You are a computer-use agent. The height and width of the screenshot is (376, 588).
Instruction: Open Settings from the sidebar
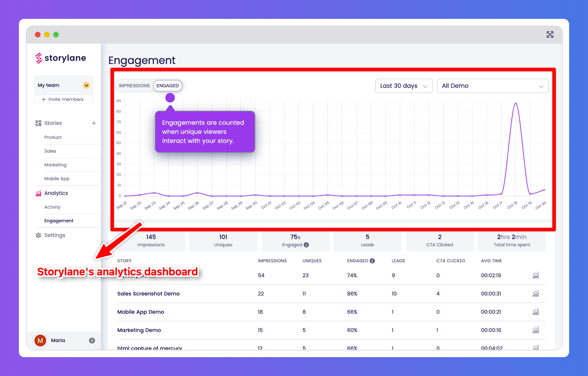55,235
